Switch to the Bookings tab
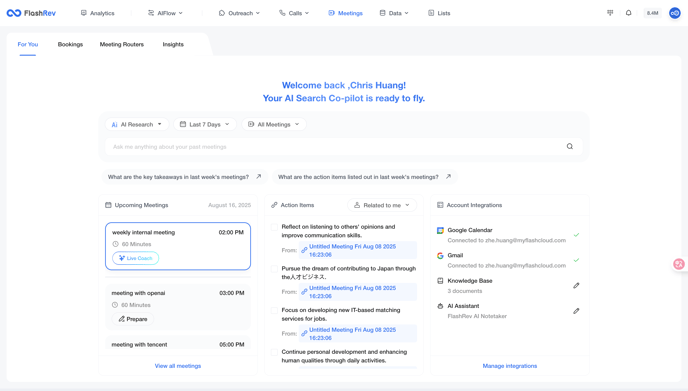Screen dimensions: 688x391 click(x=70, y=44)
